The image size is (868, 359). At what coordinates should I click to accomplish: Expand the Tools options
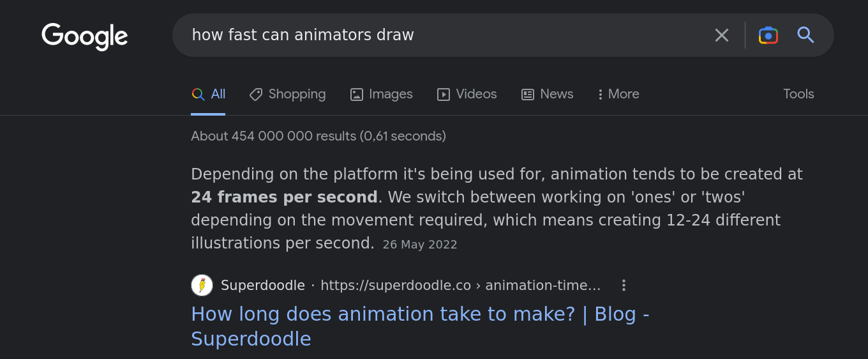pos(798,94)
